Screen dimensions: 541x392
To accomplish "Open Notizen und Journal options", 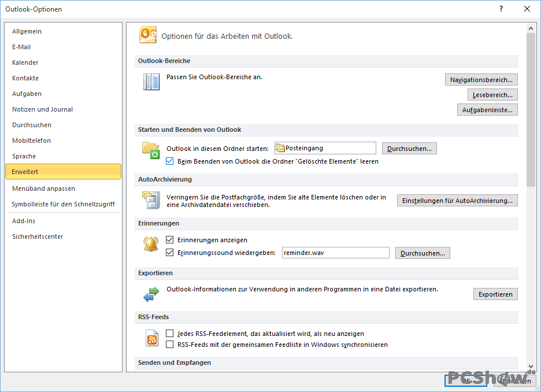I will pos(64,109).
